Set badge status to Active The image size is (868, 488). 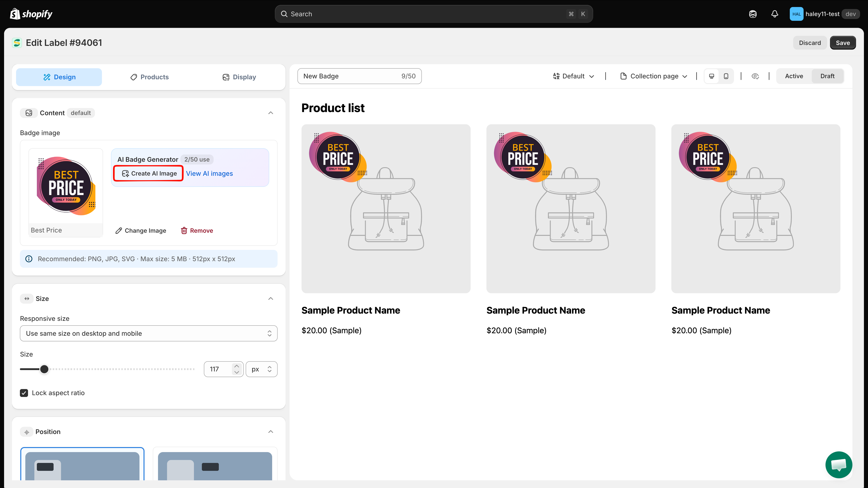pyautogui.click(x=794, y=76)
